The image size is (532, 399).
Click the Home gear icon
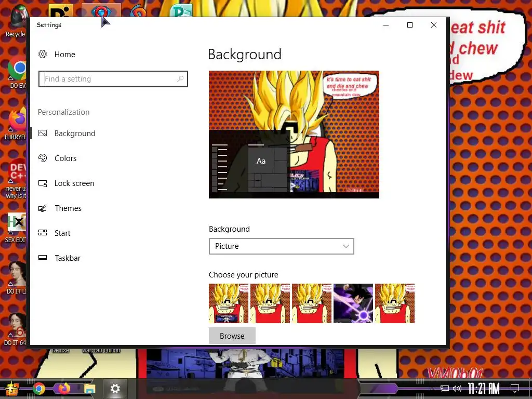pyautogui.click(x=43, y=54)
